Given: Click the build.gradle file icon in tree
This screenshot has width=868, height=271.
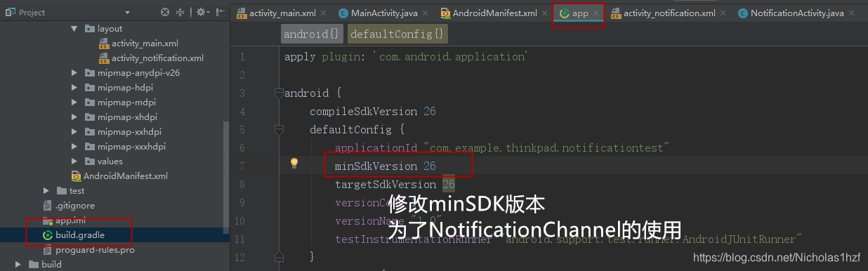Looking at the screenshot, I should pyautogui.click(x=48, y=235).
